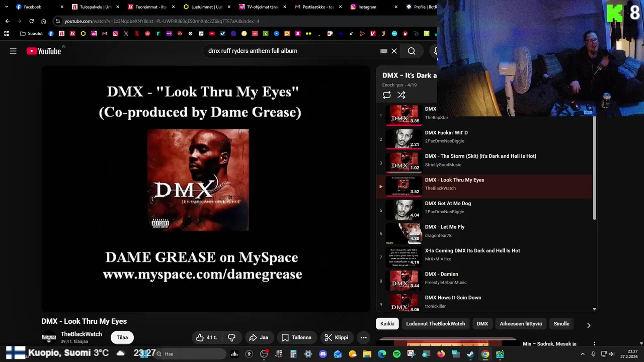Select the Sinulle filter chip
Image resolution: width=644 pixels, height=362 pixels.
(x=561, y=324)
